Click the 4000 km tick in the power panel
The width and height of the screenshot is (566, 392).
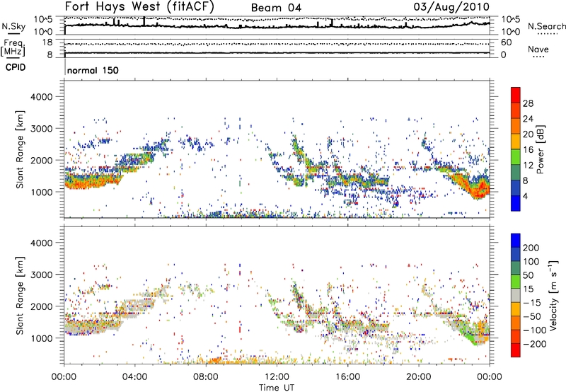[x=42, y=97]
